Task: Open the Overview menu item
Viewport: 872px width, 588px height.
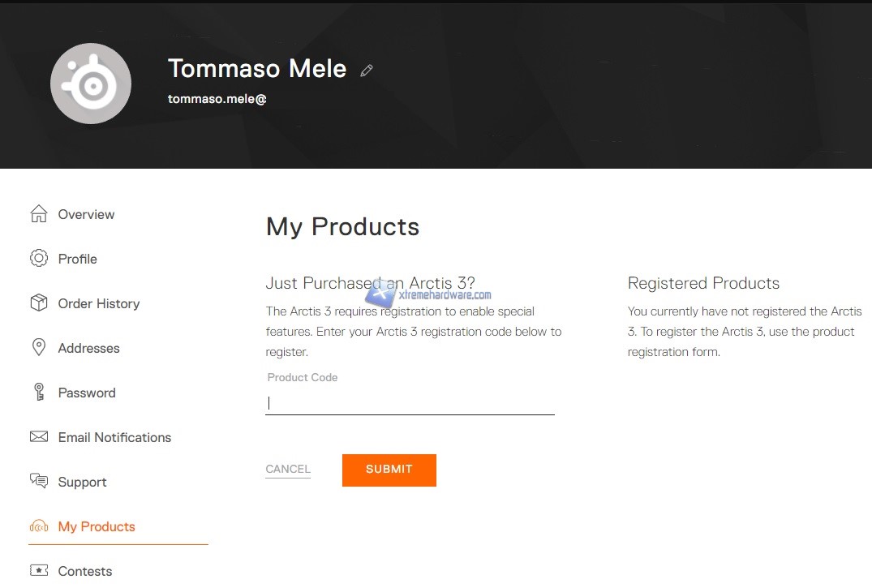Action: 86,214
